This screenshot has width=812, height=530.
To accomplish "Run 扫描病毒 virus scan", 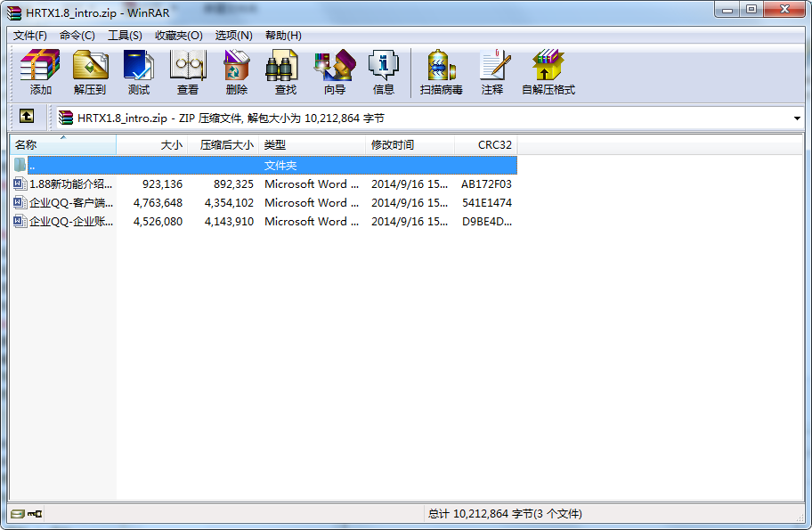I will [442, 72].
